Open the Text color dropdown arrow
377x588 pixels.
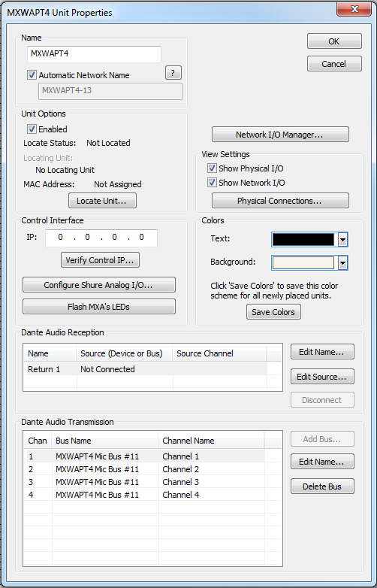click(x=342, y=240)
